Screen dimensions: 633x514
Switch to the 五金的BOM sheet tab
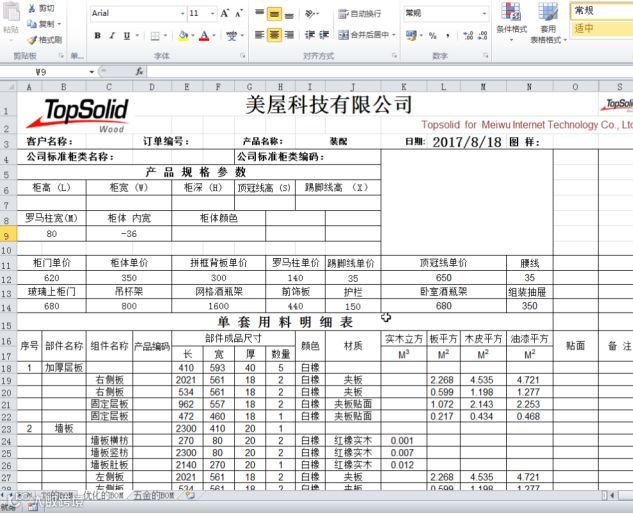pyautogui.click(x=154, y=495)
